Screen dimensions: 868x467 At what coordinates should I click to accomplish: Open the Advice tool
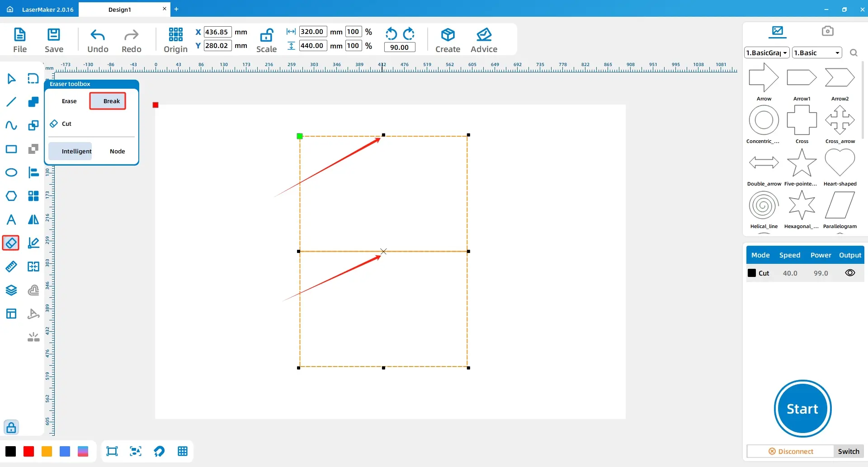coord(484,34)
